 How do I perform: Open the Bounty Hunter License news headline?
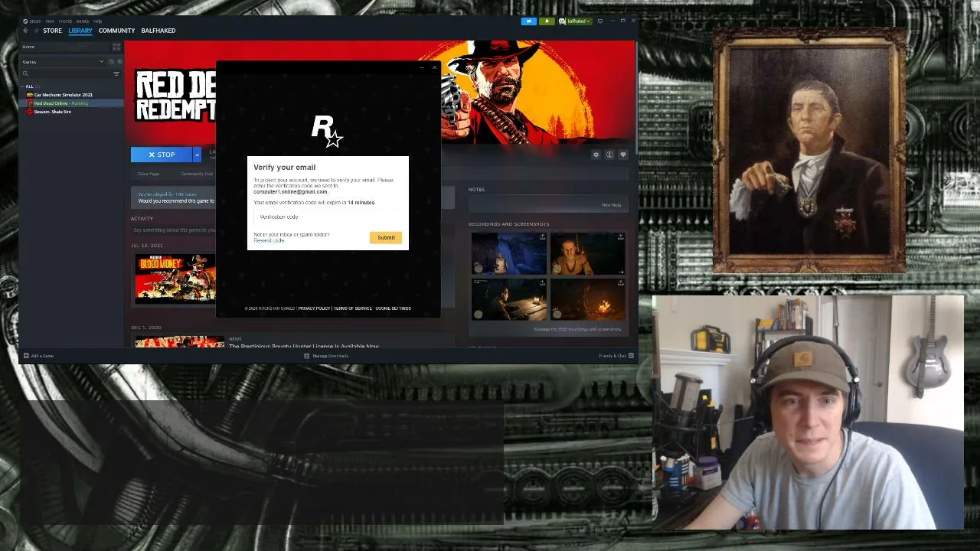point(304,346)
